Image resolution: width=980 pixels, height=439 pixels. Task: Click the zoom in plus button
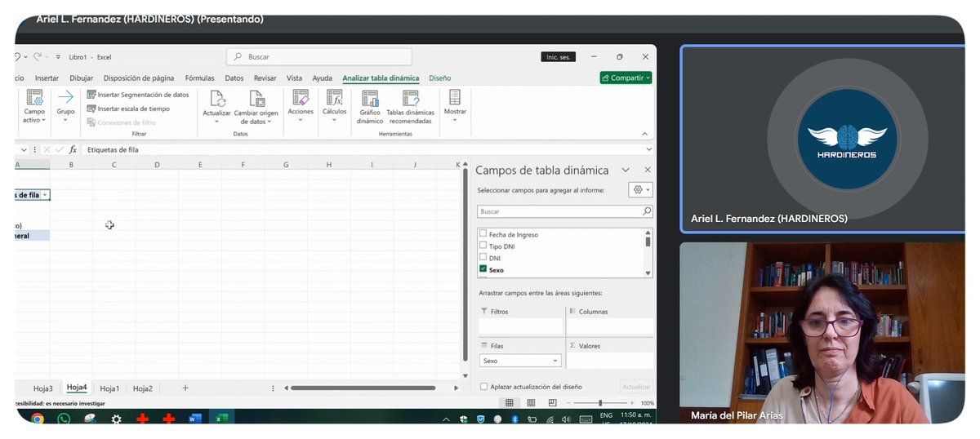tap(630, 403)
